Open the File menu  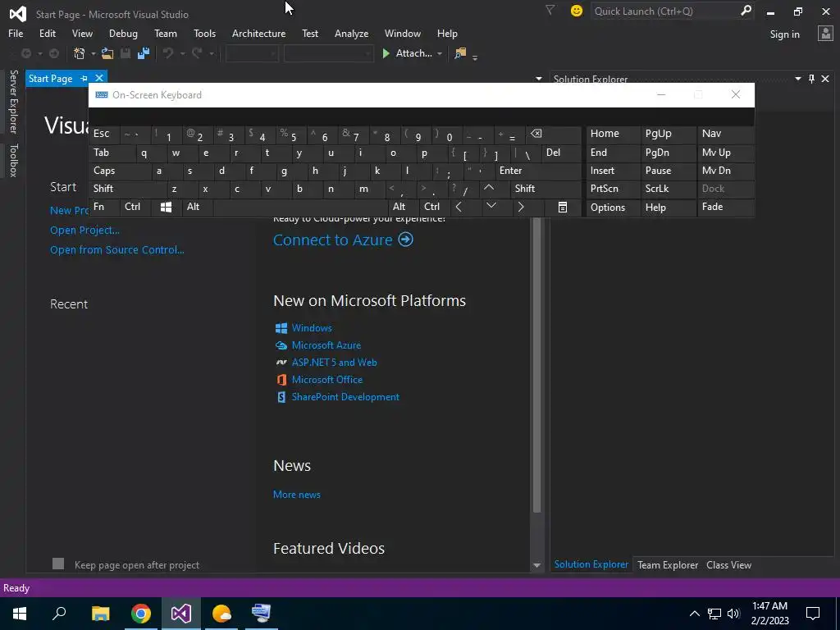16,33
